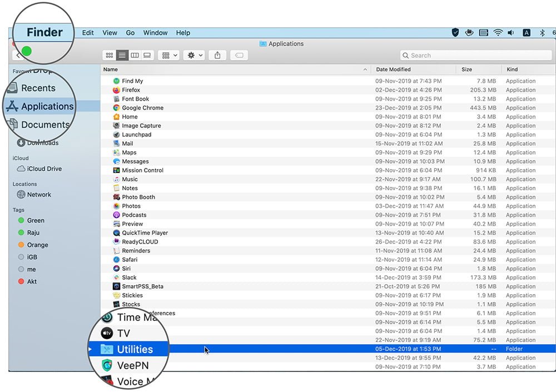Click the Edit Tags toolbar icon
This screenshot has height=392, width=556.
tap(239, 56)
